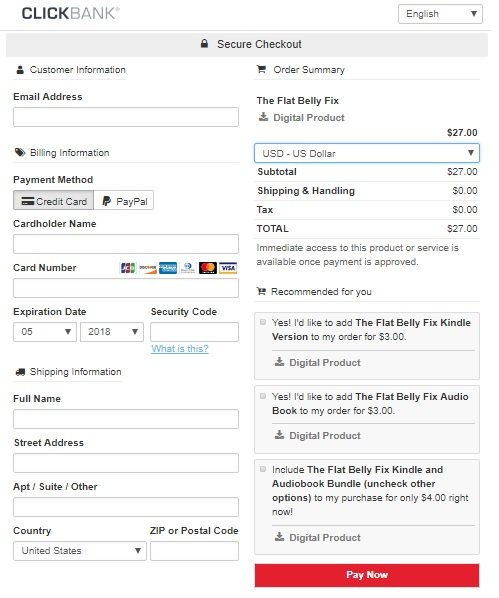Open the What is this? link

(180, 349)
